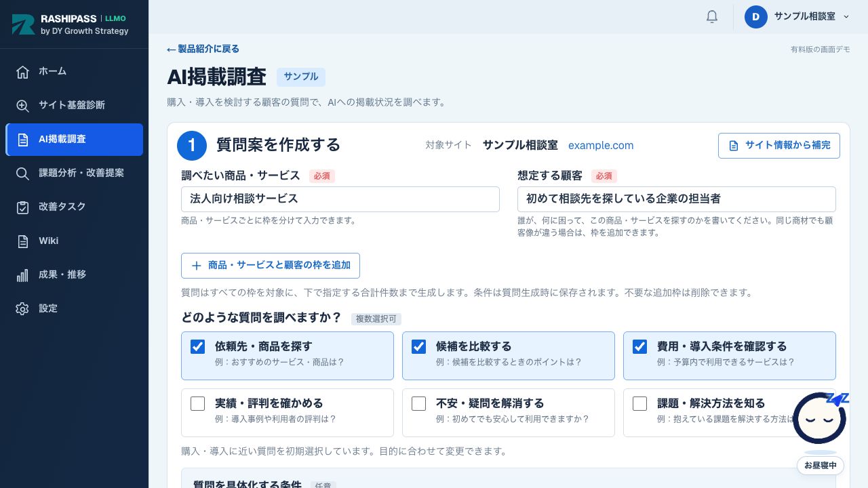Viewport: 868px width, 488px height.
Task: Check 不安・疑問を解消する checkbox
Action: pos(418,403)
